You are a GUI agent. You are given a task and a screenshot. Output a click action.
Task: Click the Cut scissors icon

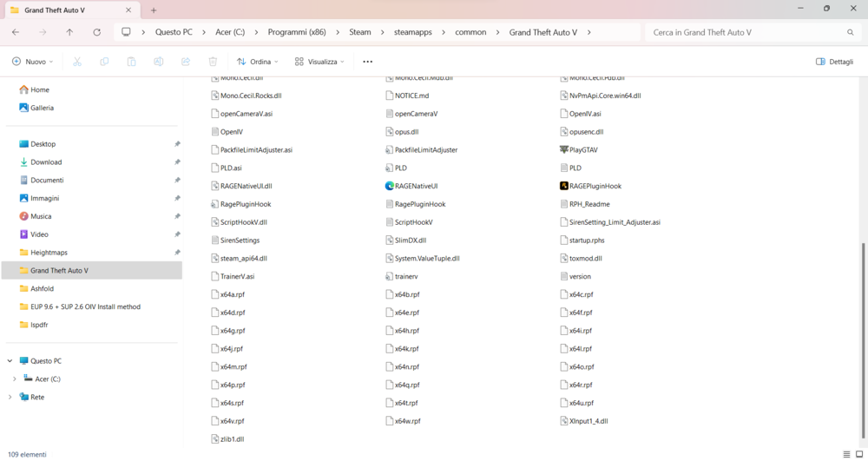77,62
